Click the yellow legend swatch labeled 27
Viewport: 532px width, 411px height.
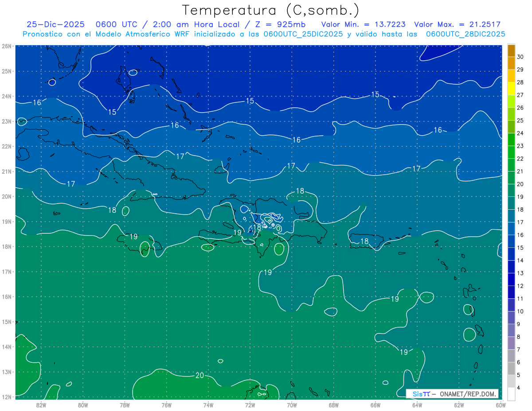pyautogui.click(x=511, y=89)
